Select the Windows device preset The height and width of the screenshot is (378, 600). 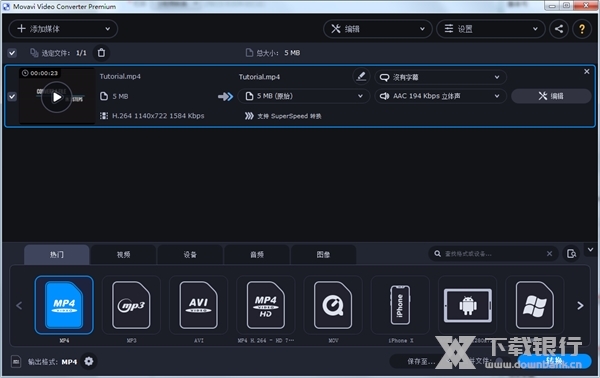coord(535,305)
